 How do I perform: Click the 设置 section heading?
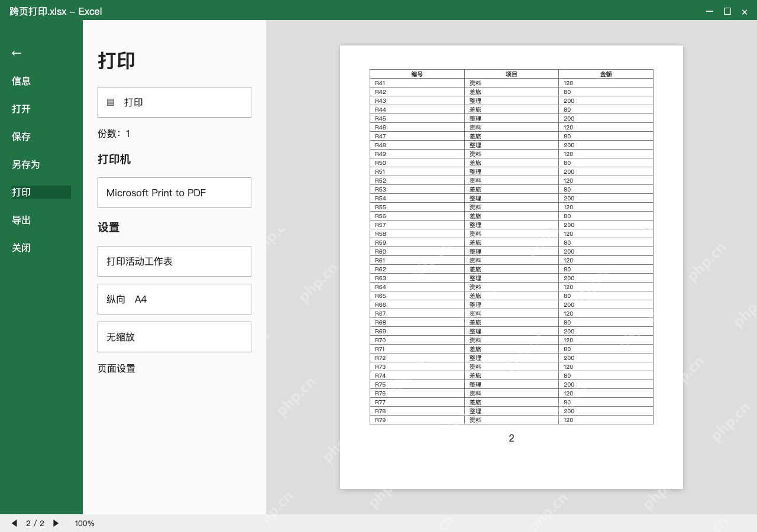(109, 228)
